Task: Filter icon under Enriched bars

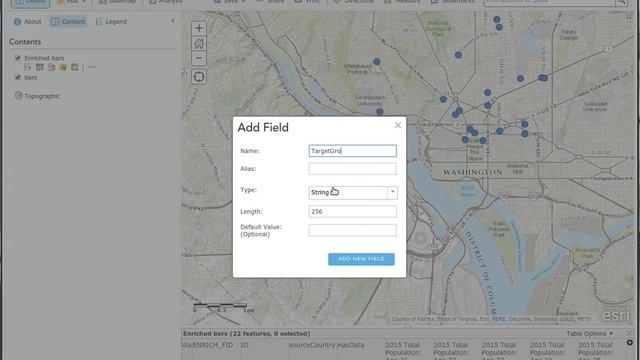Action: tap(63, 67)
